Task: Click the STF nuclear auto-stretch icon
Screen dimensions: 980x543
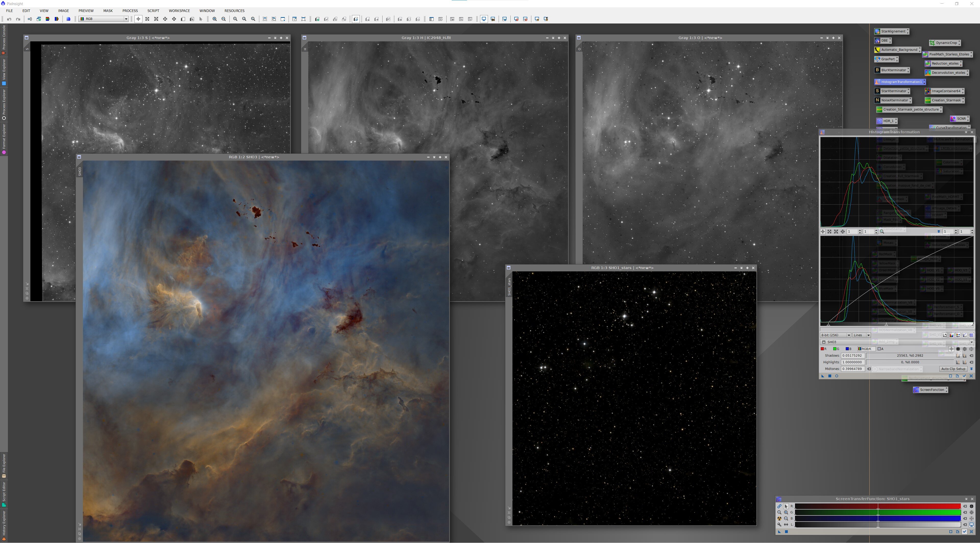Action: [x=779, y=518]
